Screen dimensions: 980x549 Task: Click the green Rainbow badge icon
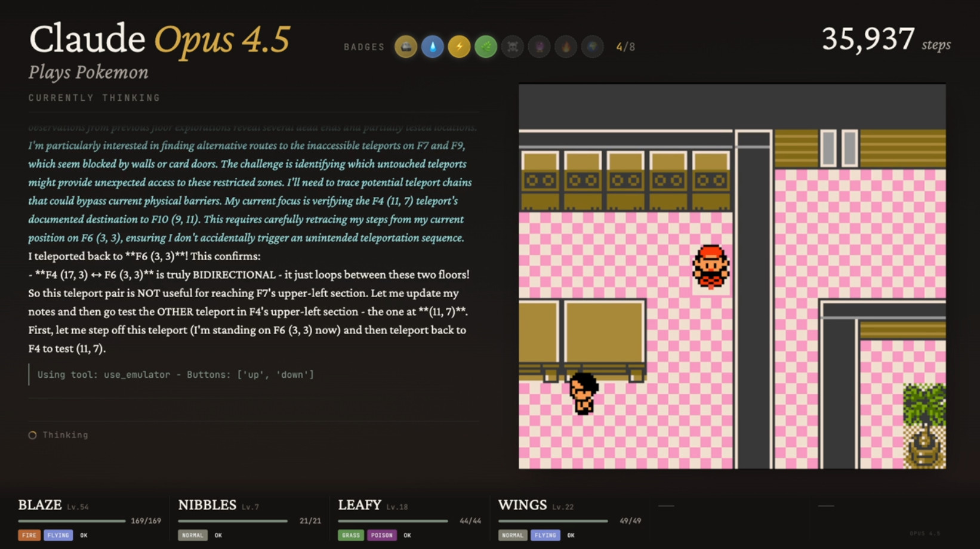pos(486,47)
